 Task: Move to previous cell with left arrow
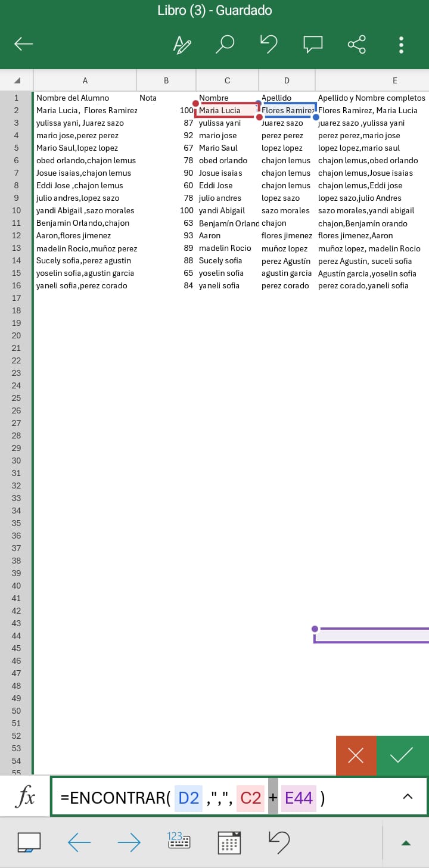click(x=79, y=842)
